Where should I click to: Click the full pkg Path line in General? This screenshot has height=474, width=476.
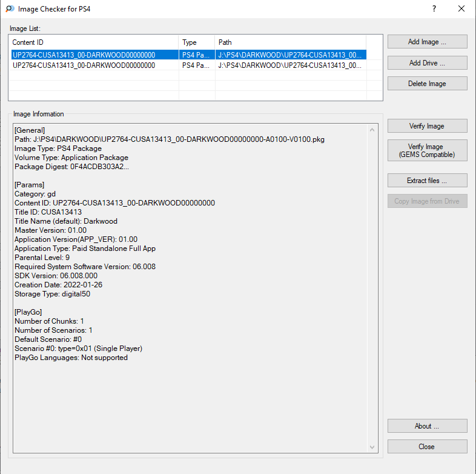[170, 139]
